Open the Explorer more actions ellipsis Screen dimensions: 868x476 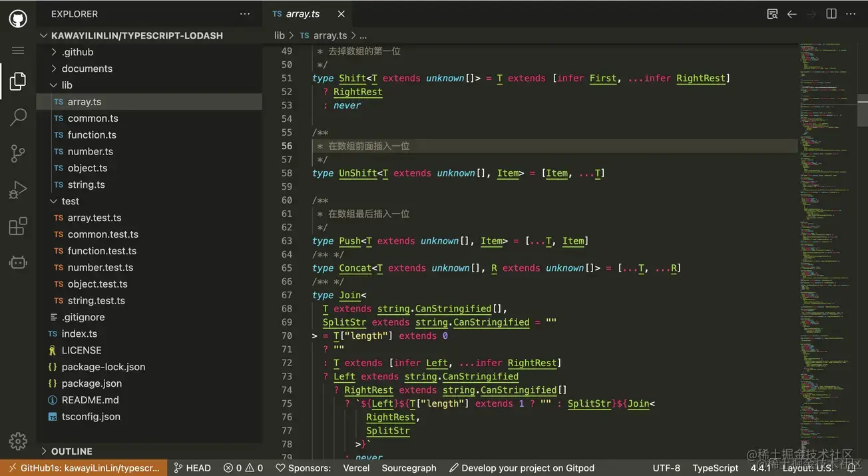coord(245,14)
